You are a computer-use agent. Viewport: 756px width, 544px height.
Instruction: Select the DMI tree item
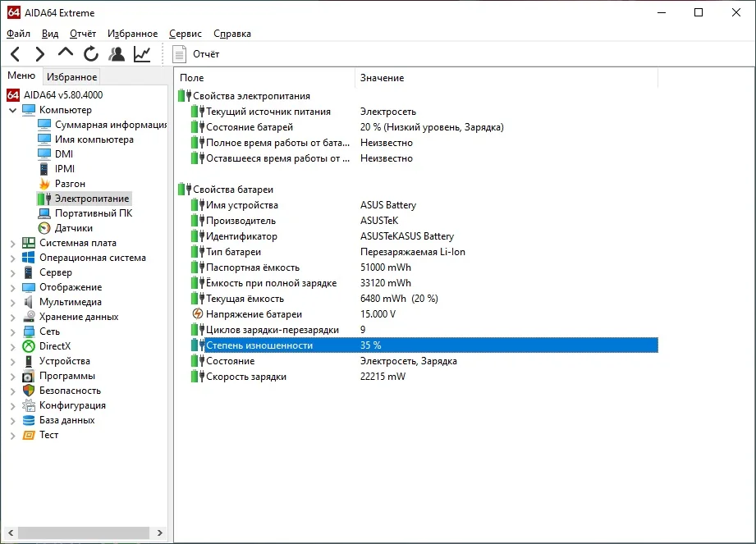coord(56,154)
